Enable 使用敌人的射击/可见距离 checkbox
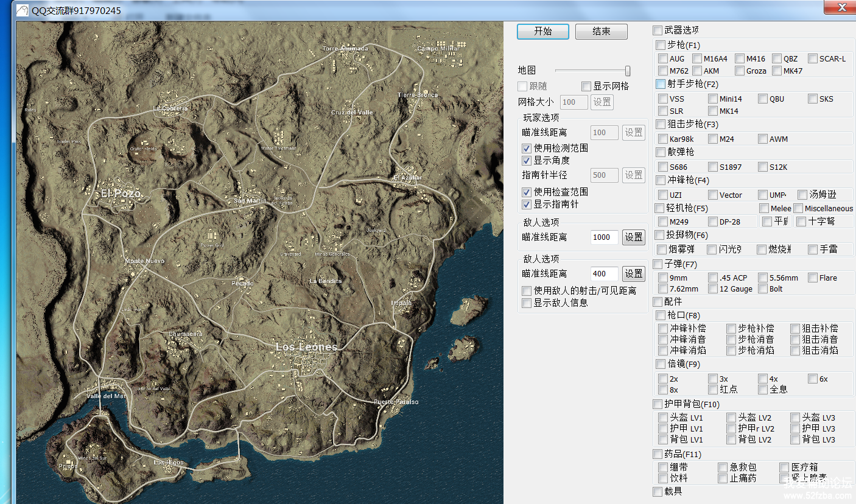The width and height of the screenshot is (856, 504). (x=527, y=291)
